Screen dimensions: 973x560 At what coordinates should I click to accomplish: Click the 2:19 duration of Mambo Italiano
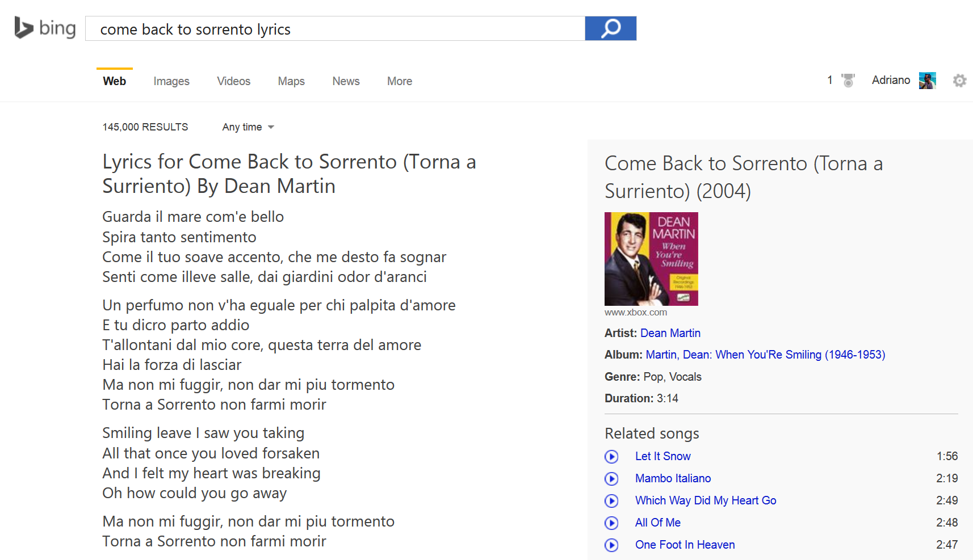(x=947, y=478)
